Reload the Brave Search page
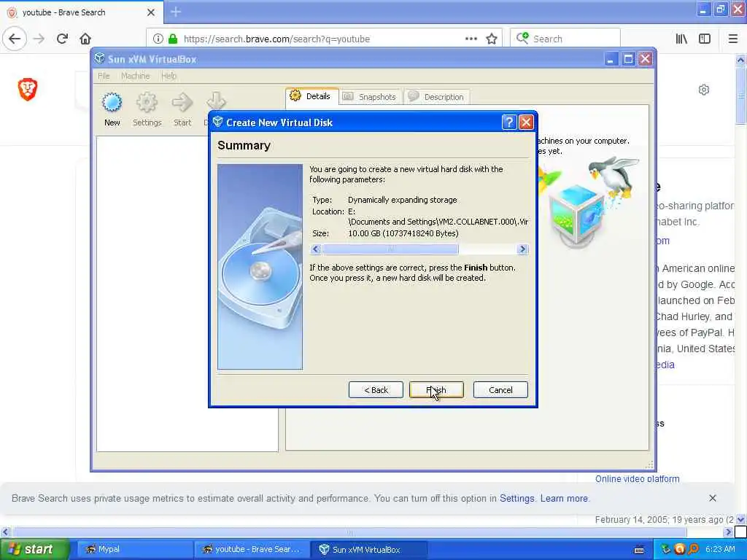747x560 pixels. click(62, 39)
